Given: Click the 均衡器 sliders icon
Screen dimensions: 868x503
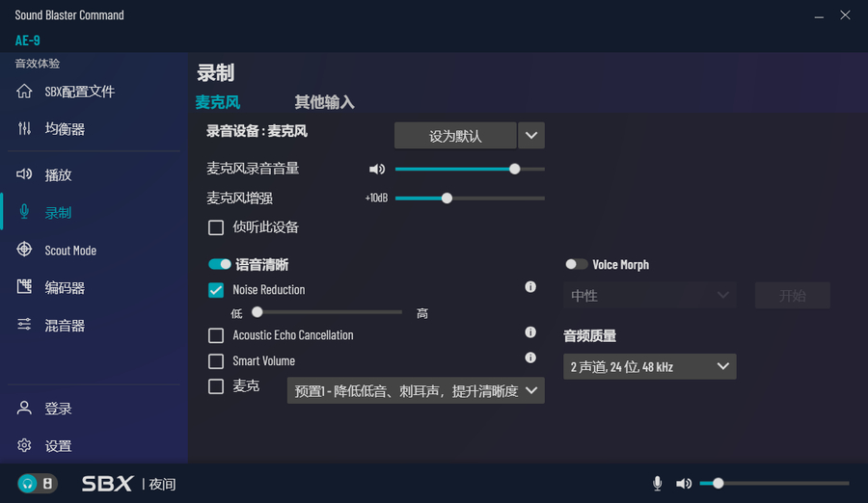Looking at the screenshot, I should [24, 128].
